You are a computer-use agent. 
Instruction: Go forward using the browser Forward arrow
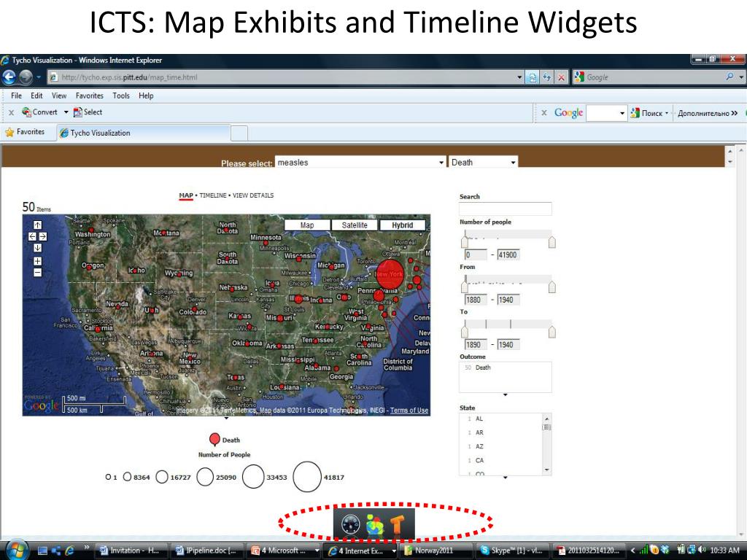pyautogui.click(x=26, y=77)
